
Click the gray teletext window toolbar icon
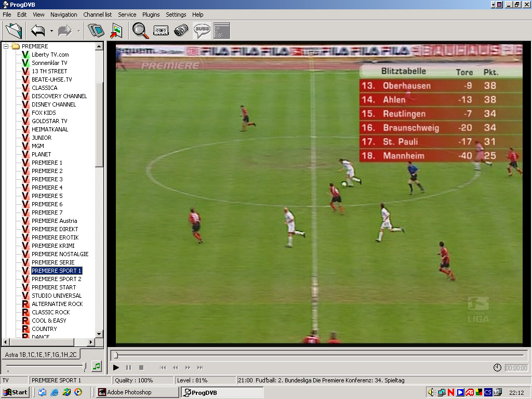click(222, 31)
